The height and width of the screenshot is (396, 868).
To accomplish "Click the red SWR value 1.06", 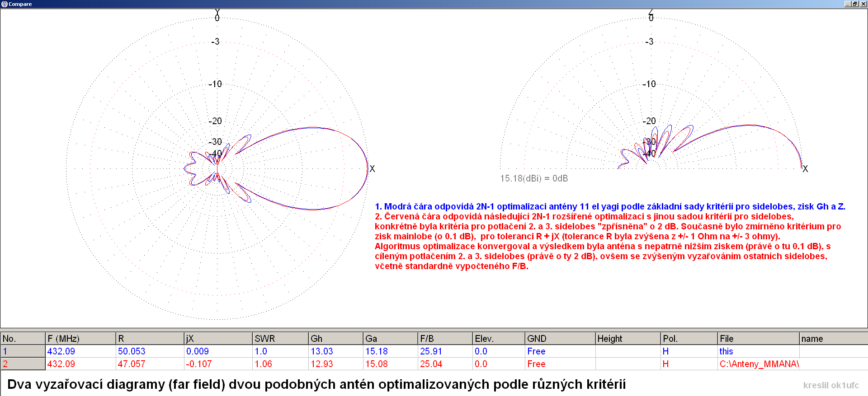I will click(263, 364).
